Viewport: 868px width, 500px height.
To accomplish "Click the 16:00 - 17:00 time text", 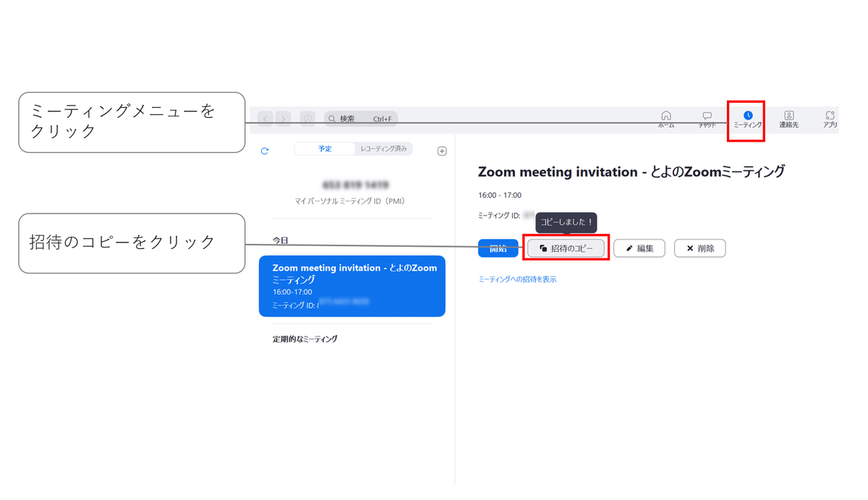I will point(500,195).
